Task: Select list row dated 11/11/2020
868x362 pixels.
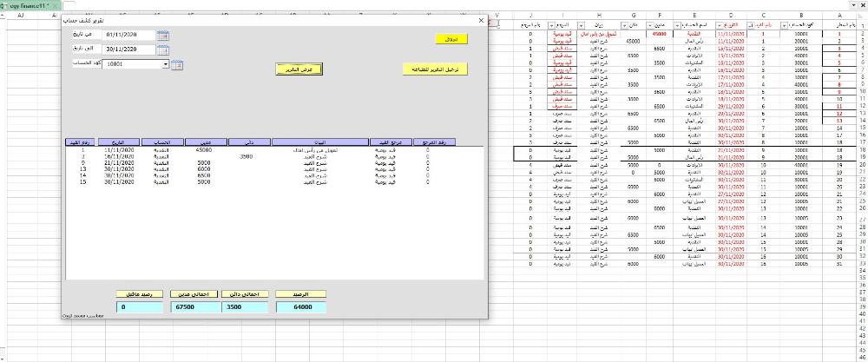Action: (x=274, y=150)
